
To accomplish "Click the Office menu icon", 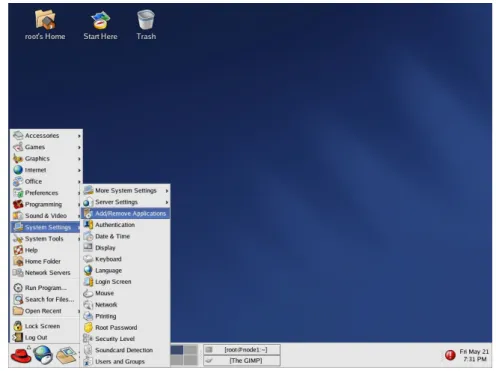I will coord(18,181).
